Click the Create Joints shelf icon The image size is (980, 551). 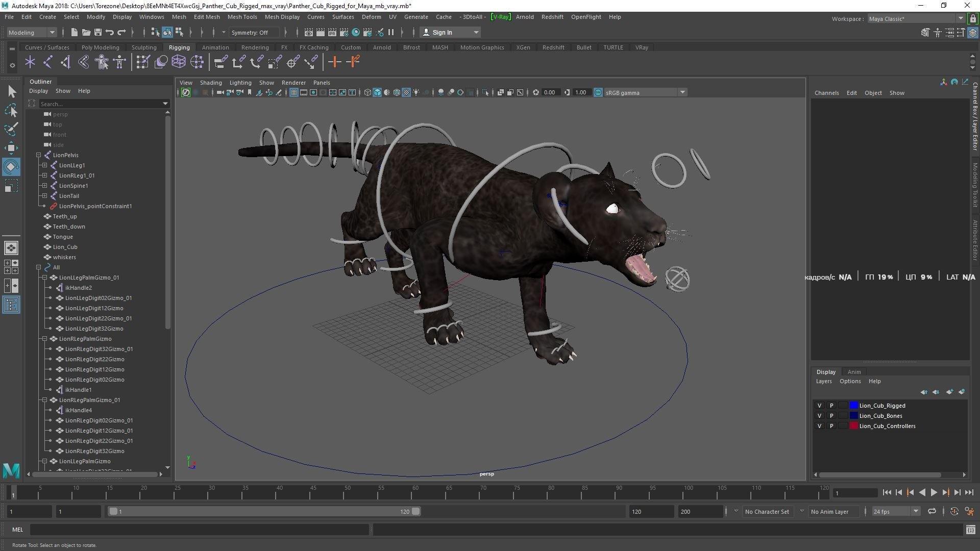pyautogui.click(x=48, y=62)
